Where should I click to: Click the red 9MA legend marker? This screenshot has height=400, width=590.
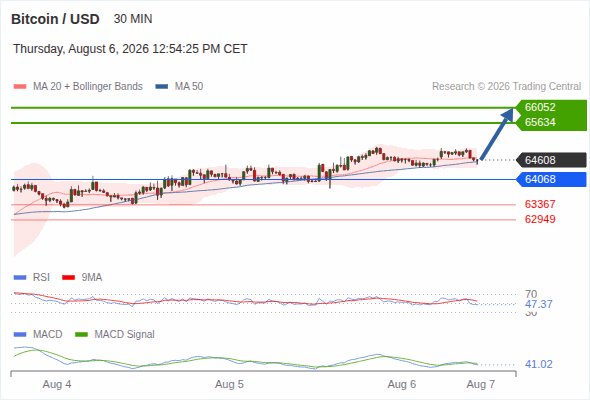coord(68,278)
